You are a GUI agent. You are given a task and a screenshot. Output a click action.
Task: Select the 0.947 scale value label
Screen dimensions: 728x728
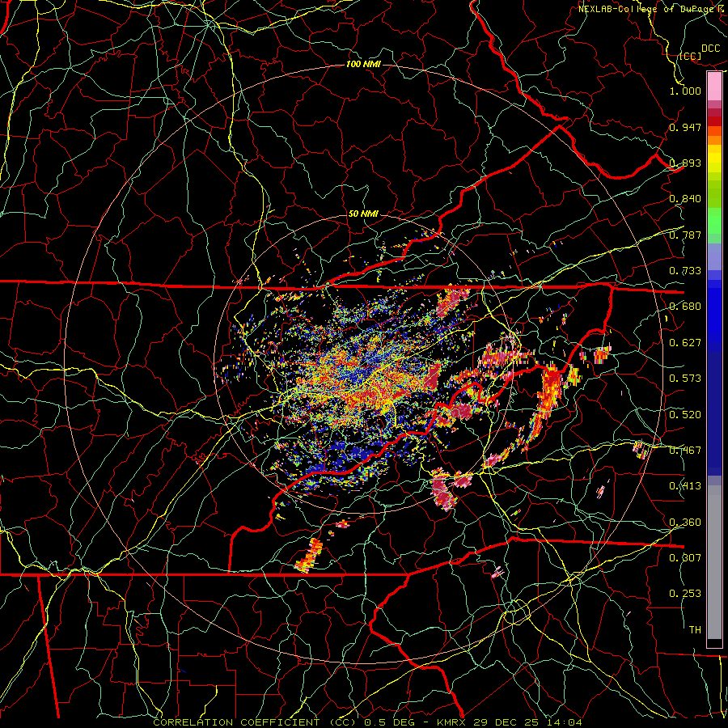[685, 127]
